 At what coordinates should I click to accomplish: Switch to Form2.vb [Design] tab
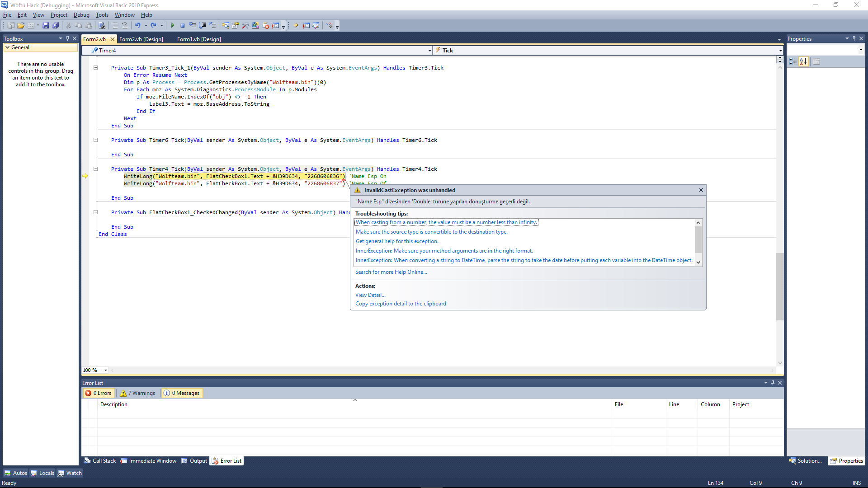(141, 39)
